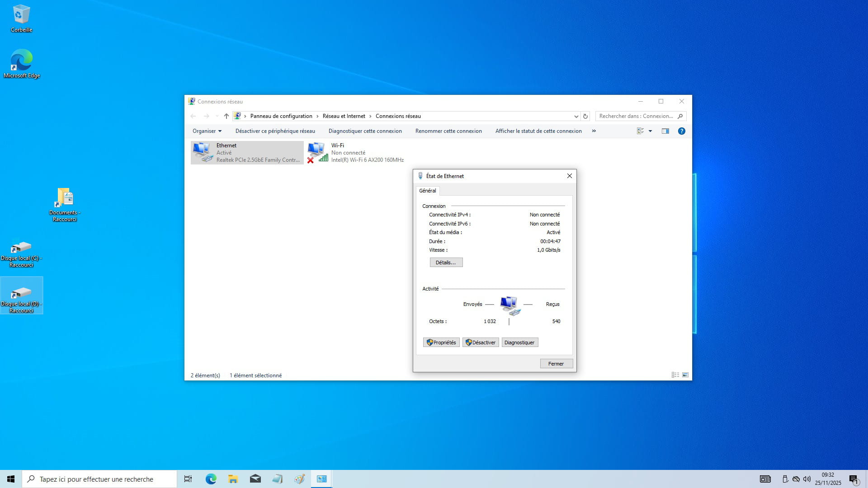Open the help question mark icon

click(x=682, y=131)
